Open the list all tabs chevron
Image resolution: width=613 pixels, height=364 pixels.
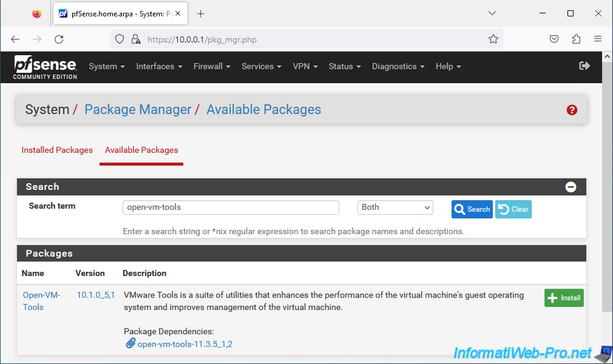tap(492, 13)
